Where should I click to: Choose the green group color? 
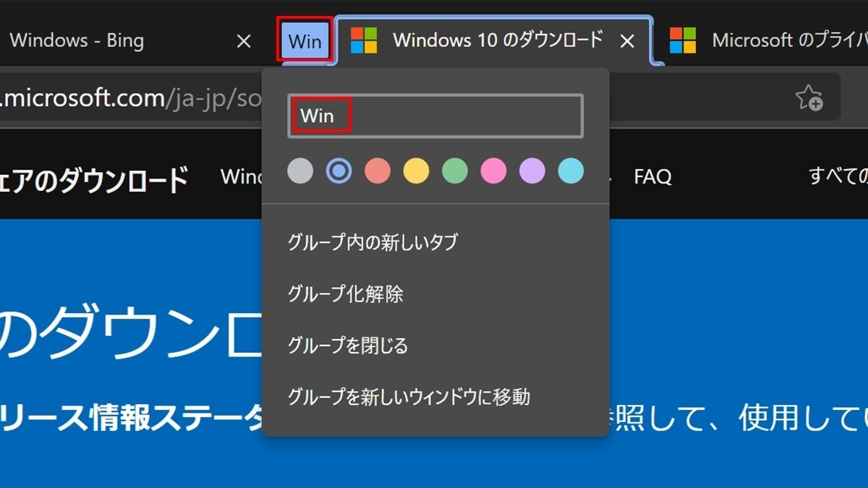[455, 171]
